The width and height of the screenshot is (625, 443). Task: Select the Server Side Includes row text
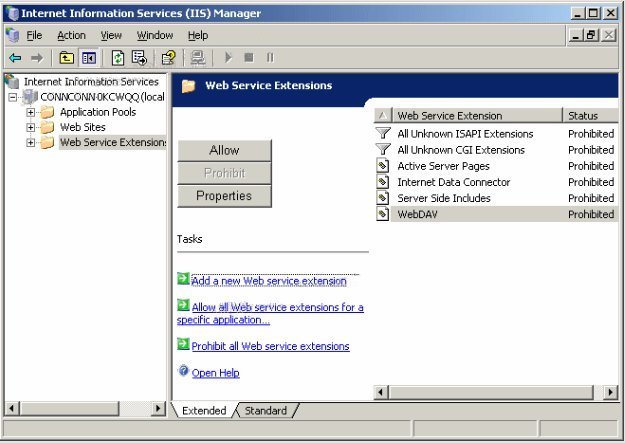point(444,198)
